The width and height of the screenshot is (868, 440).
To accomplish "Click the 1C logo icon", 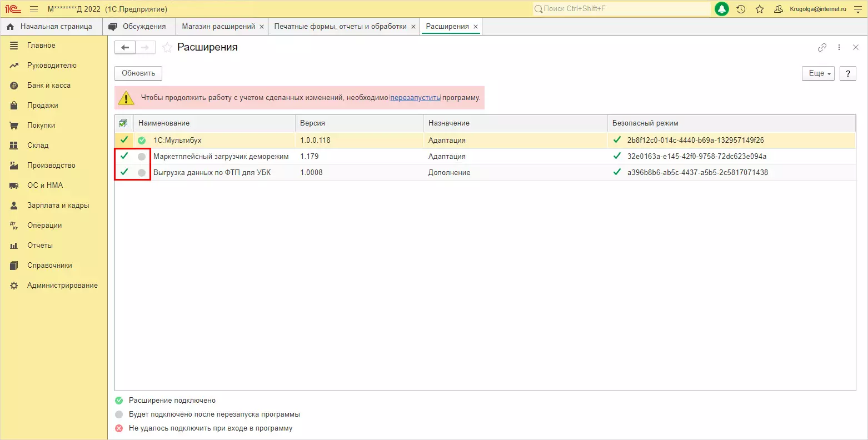I will point(13,9).
